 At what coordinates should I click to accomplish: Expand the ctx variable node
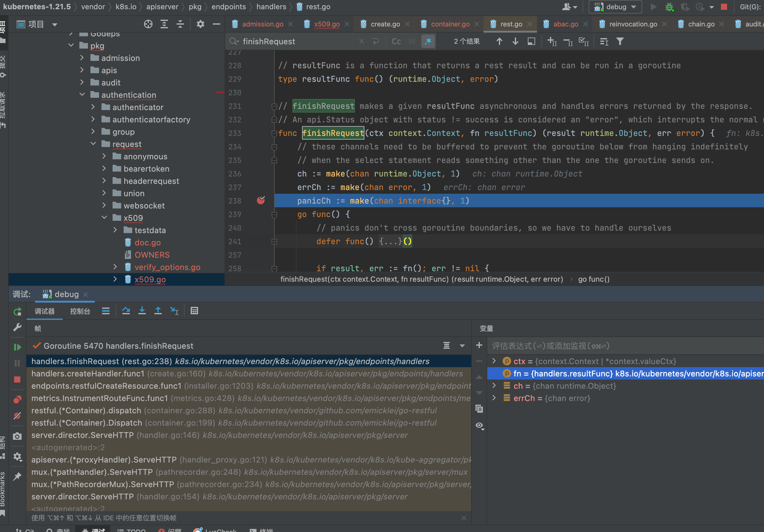pyautogui.click(x=494, y=361)
